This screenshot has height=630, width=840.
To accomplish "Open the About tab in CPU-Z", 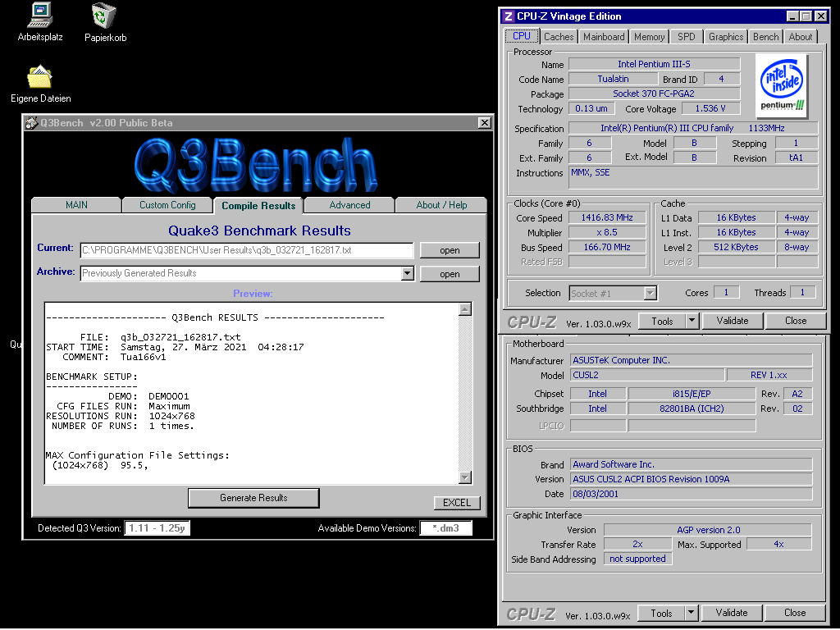I will (801, 37).
